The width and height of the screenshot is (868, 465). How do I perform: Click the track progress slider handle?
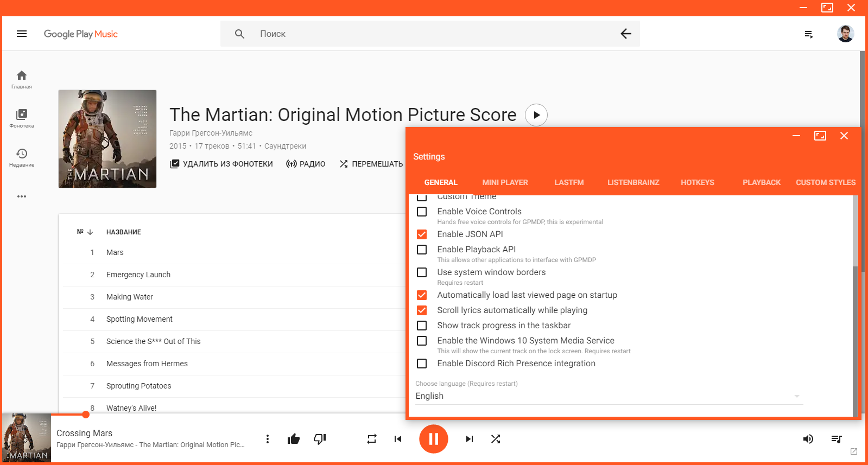tap(86, 415)
